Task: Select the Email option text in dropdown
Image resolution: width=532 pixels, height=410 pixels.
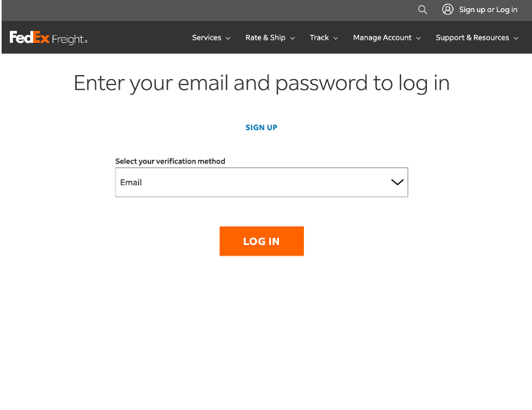Action: pos(131,183)
